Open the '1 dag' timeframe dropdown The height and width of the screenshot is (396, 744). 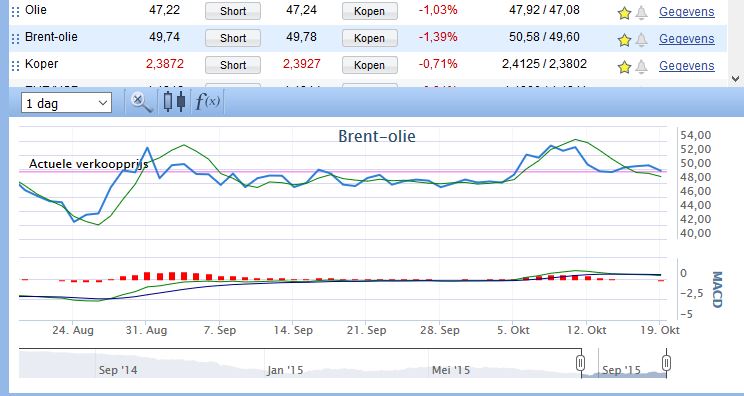click(66, 103)
